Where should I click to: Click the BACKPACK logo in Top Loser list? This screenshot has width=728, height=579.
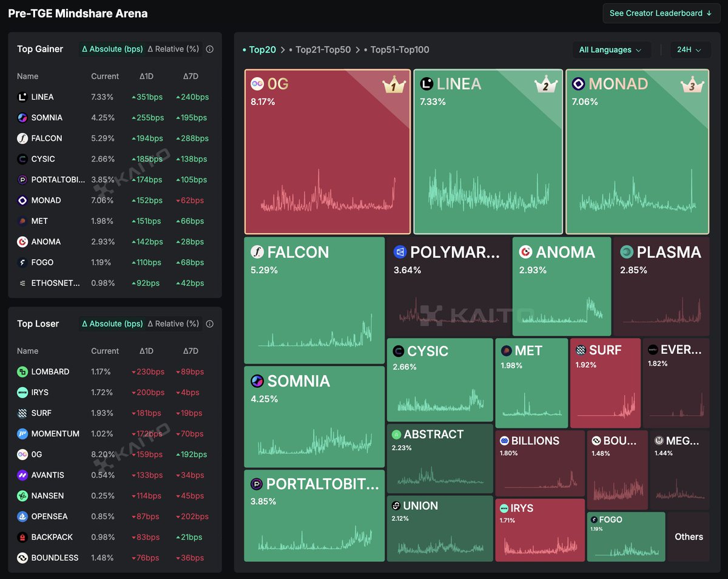22,537
